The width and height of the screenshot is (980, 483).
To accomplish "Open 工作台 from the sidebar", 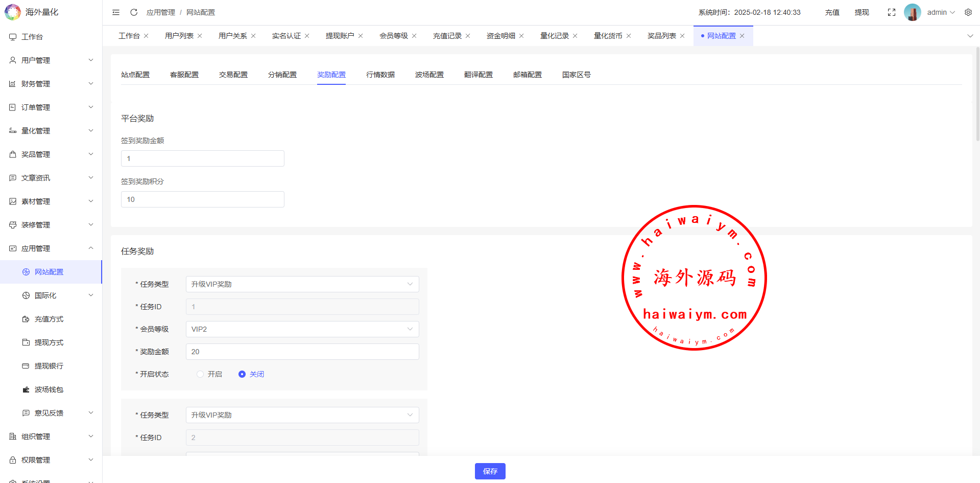I will (x=32, y=37).
